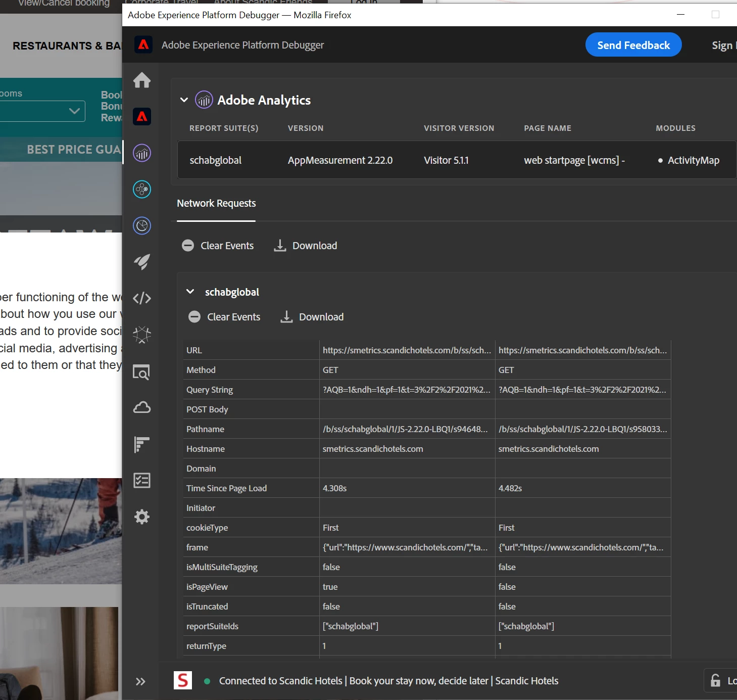The width and height of the screenshot is (737, 700).
Task: Click the top Download button
Action: point(306,246)
